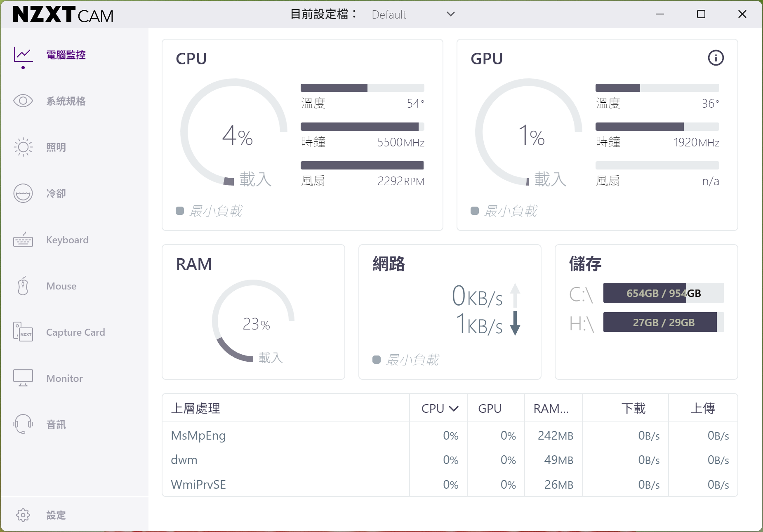Open the 設定 settings label
The image size is (763, 532).
(x=56, y=515)
